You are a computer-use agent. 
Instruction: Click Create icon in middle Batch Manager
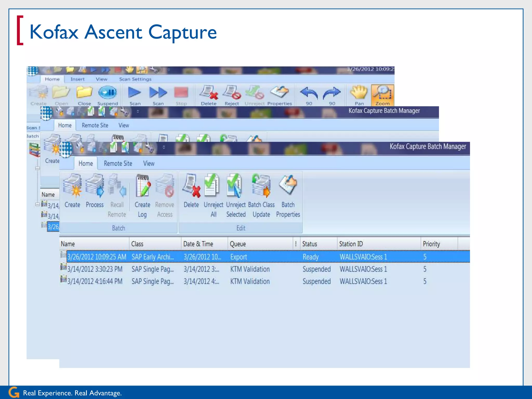(52, 149)
